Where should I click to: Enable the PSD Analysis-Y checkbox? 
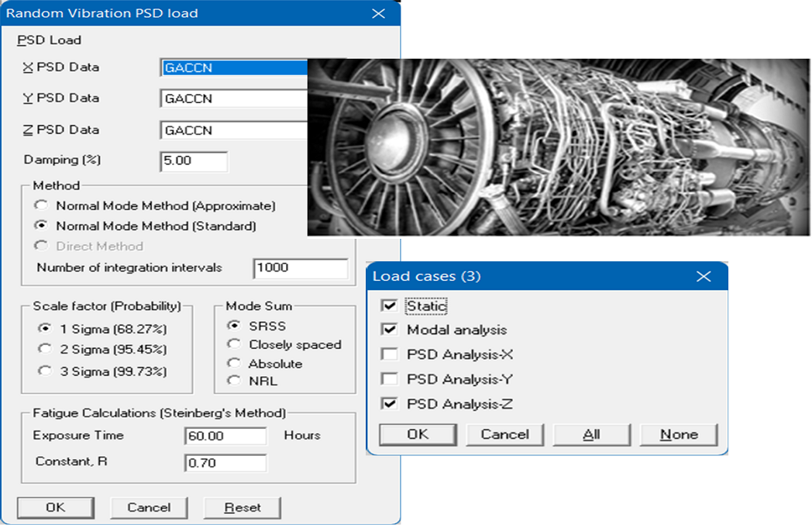pyautogui.click(x=390, y=380)
